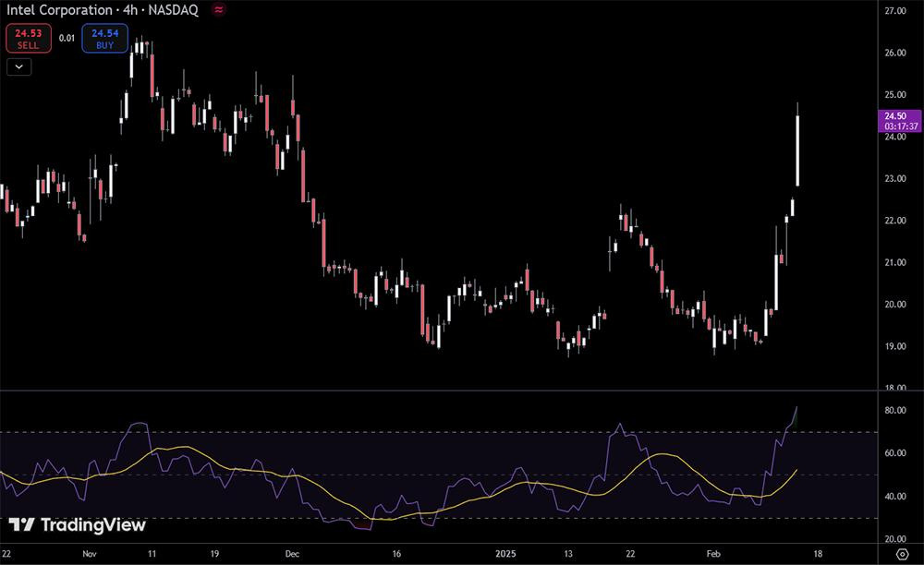Click the RSI 40.00 scale label
The width and height of the screenshot is (924, 565).
tap(895, 496)
